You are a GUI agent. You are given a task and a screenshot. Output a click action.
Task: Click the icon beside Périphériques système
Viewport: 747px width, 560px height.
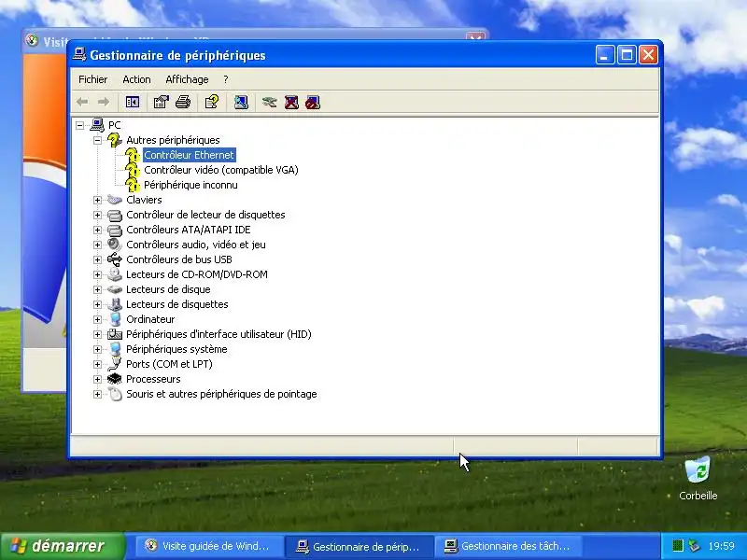115,349
